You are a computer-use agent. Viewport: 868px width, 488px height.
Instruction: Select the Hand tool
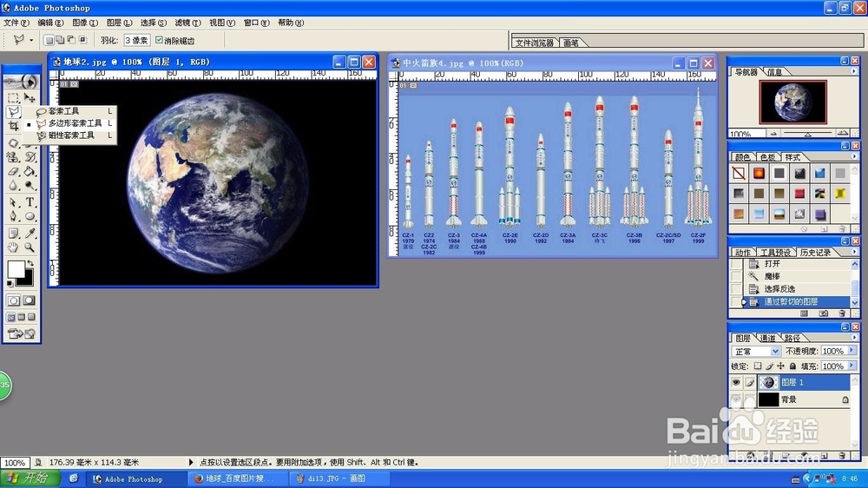tap(13, 247)
